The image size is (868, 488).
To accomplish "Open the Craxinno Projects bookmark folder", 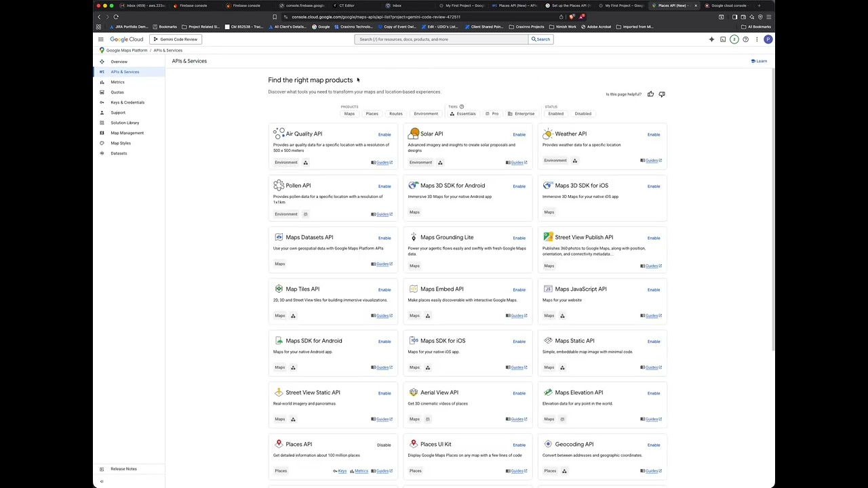I will (527, 26).
